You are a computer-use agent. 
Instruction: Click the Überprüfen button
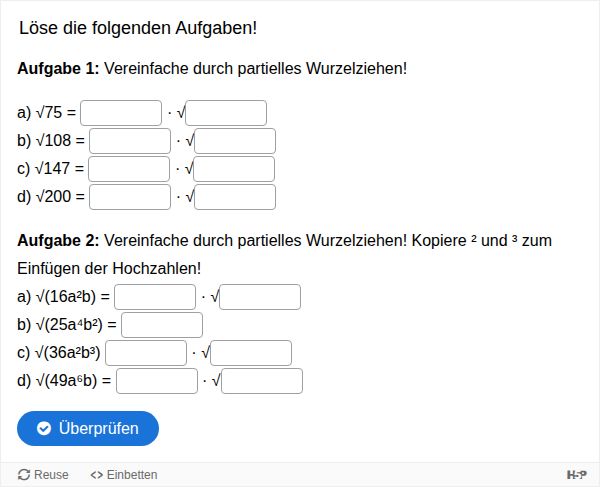[x=88, y=428]
